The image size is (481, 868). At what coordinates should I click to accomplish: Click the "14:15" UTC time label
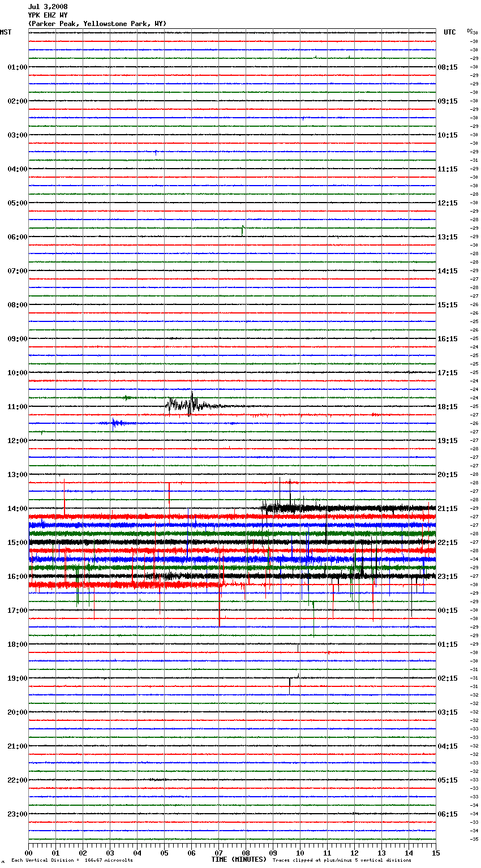(448, 271)
